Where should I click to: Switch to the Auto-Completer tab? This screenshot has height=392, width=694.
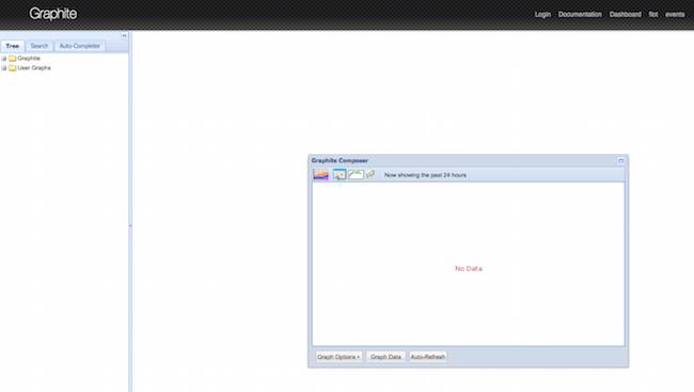point(80,46)
